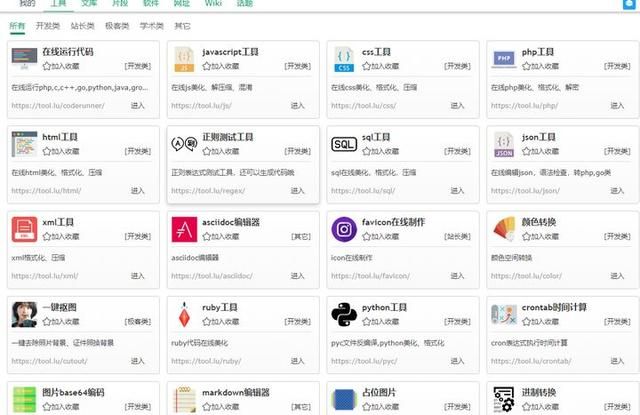Image resolution: width=640 pixels, height=415 pixels.
Task: Click the css工具 CSS file icon
Action: click(344, 59)
